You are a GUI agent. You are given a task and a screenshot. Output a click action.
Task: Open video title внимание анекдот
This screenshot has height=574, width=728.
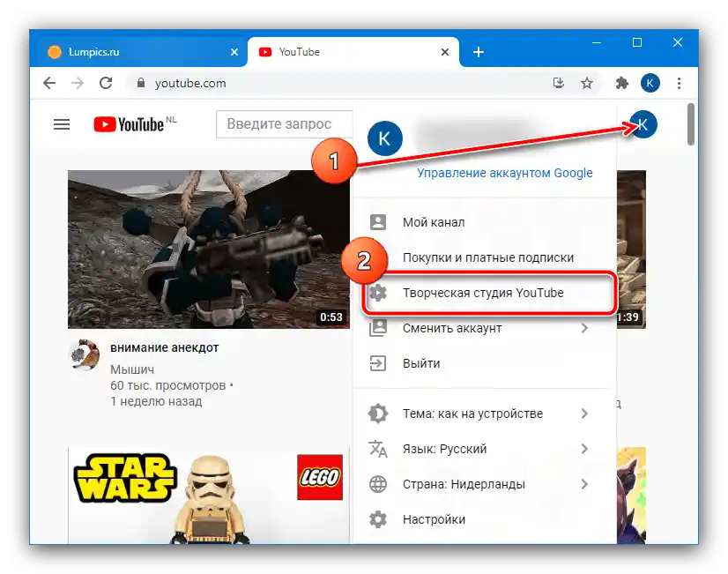click(164, 347)
